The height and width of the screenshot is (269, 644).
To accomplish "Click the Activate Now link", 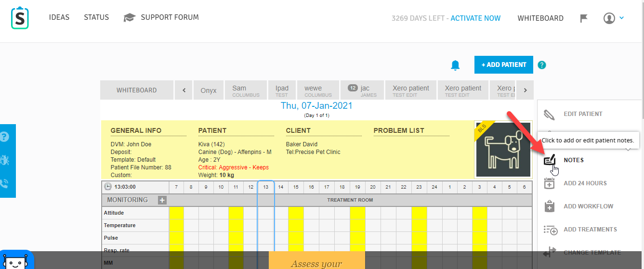I will pyautogui.click(x=475, y=18).
